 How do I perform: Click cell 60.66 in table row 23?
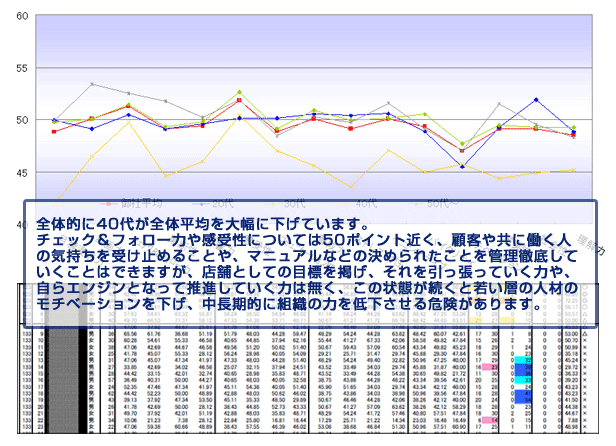point(181,427)
